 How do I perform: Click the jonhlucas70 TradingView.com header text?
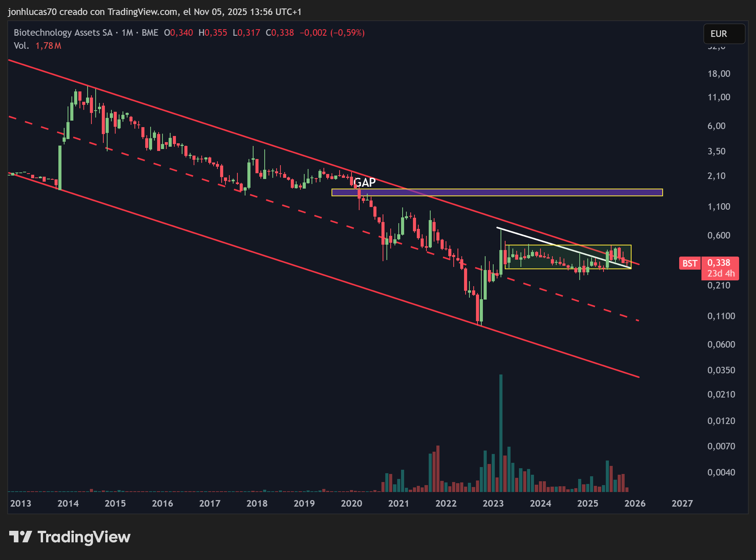pos(154,12)
